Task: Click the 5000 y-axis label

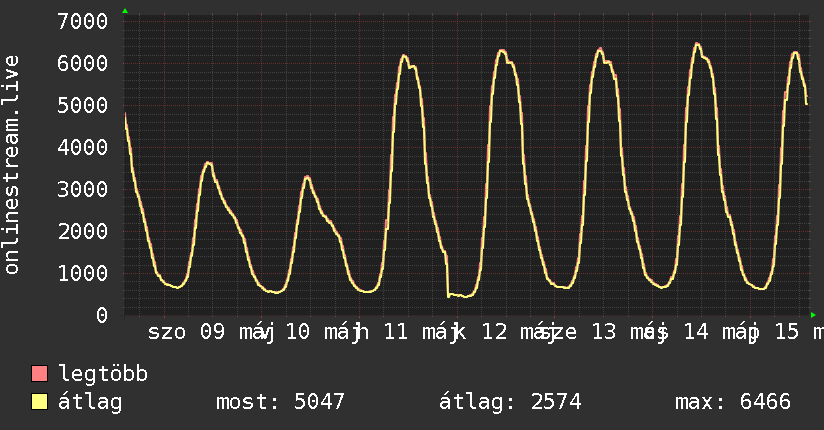Action: tap(83, 106)
